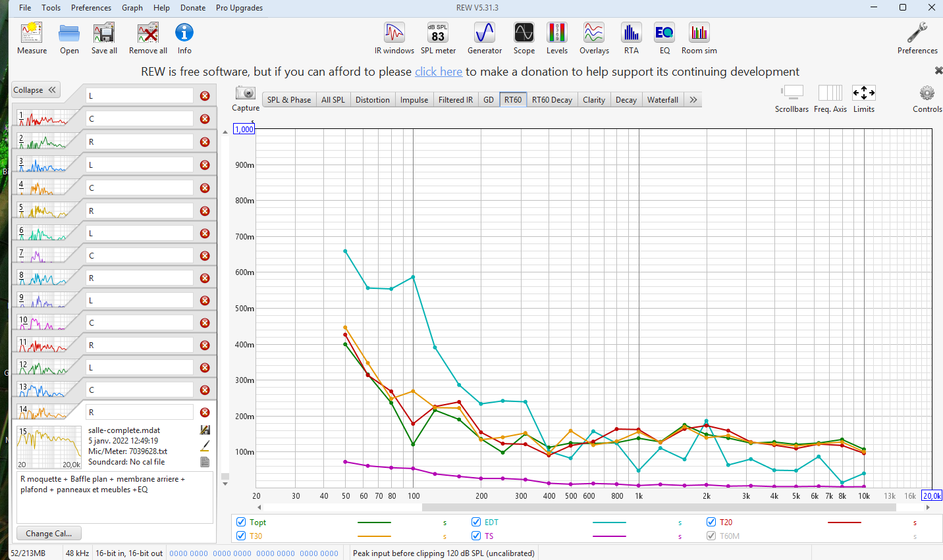Click horizontal scrollbar left arrow
Viewport: 943px width, 560px height.
pyautogui.click(x=259, y=507)
